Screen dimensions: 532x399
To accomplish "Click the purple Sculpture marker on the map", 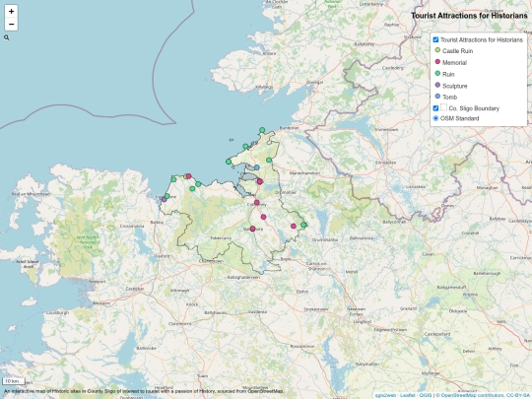I will (x=164, y=199).
